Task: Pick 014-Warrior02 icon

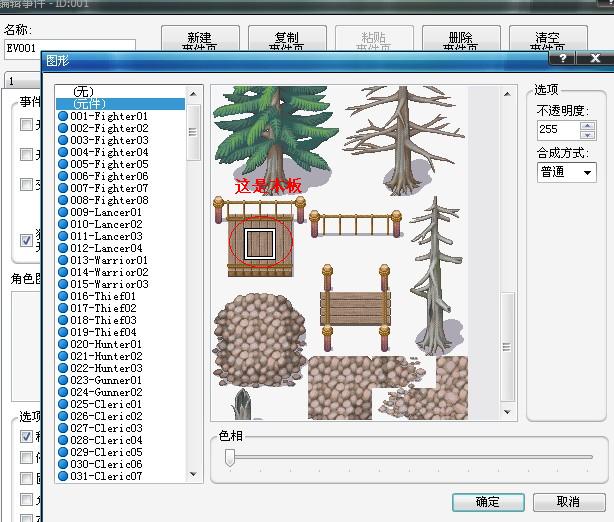Action: [63, 272]
